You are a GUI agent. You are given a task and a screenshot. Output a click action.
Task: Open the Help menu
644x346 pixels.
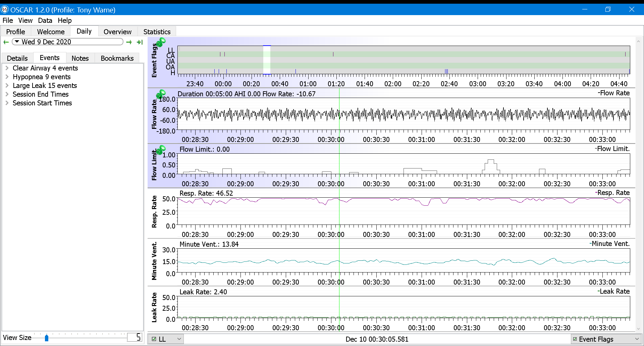[65, 20]
